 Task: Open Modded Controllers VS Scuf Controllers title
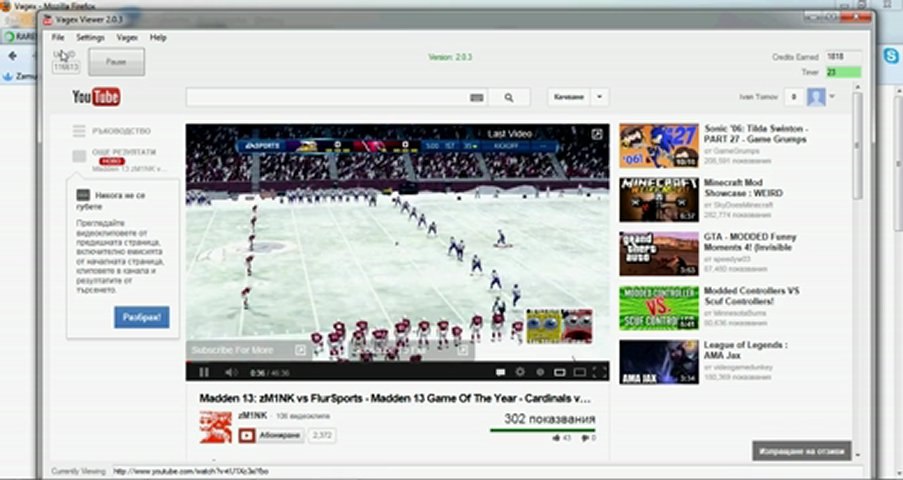coord(751,296)
